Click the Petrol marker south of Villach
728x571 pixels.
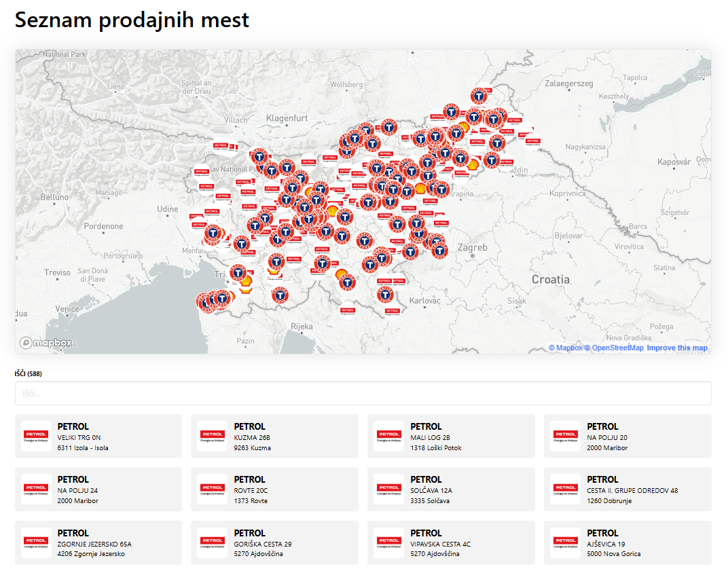pos(221,146)
